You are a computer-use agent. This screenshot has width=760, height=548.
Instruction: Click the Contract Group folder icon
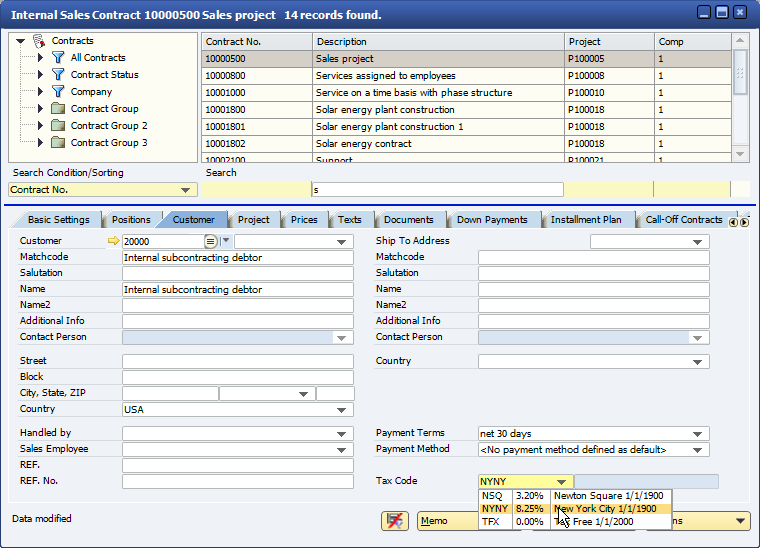58,108
